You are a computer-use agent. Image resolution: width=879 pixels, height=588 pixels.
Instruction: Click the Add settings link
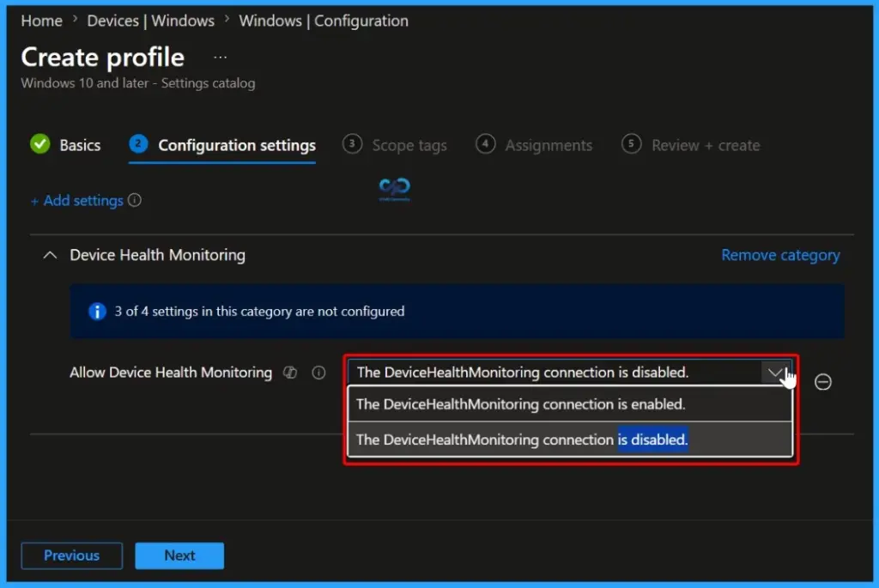pyautogui.click(x=76, y=201)
